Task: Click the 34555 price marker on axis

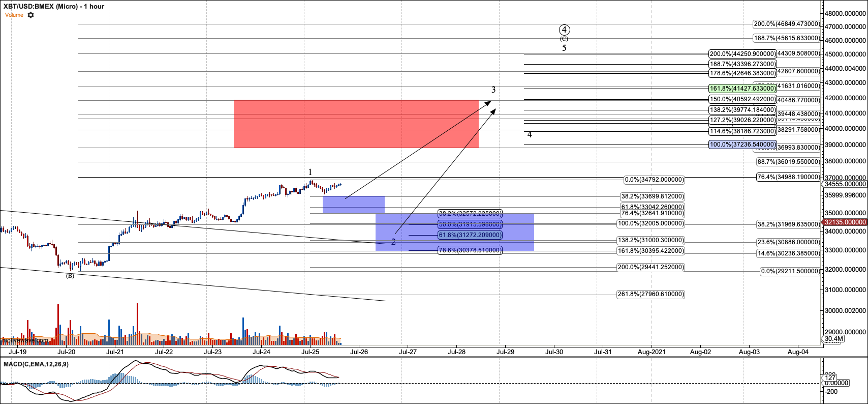Action: (x=844, y=184)
